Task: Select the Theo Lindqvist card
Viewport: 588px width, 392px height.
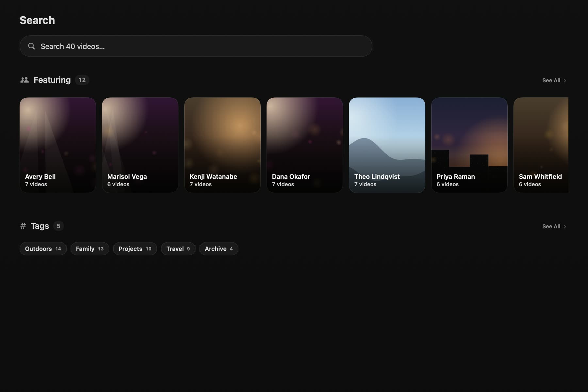Action: pyautogui.click(x=387, y=145)
